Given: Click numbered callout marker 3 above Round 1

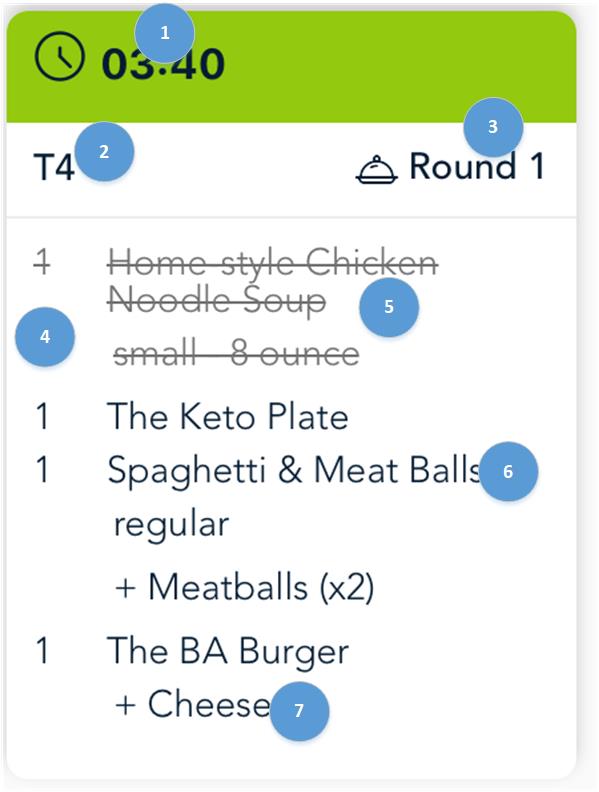Looking at the screenshot, I should point(493,127).
